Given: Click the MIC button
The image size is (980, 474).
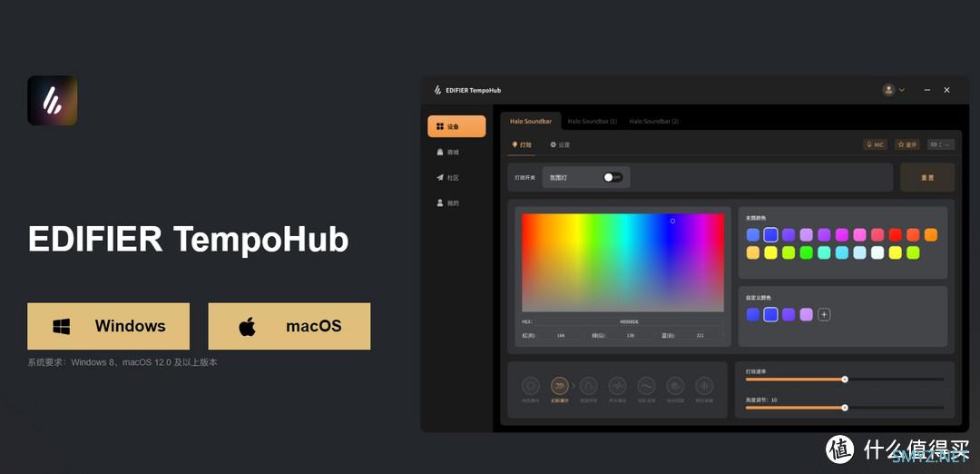Looking at the screenshot, I should [876, 144].
